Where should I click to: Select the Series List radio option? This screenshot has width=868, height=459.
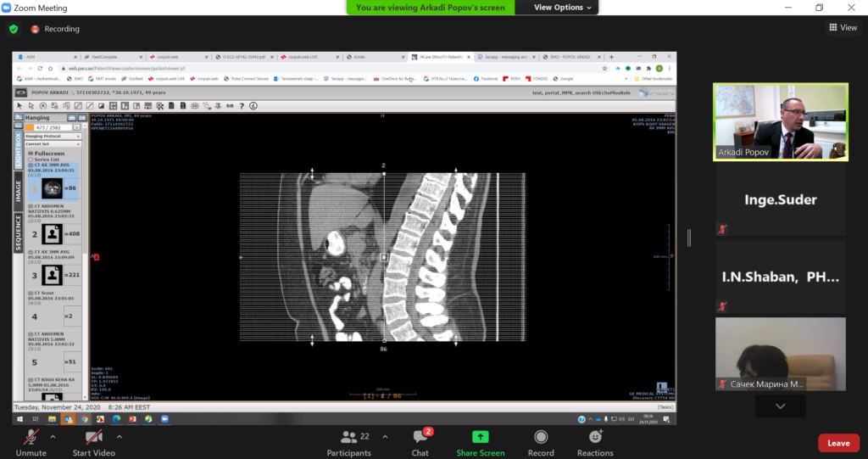31,160
